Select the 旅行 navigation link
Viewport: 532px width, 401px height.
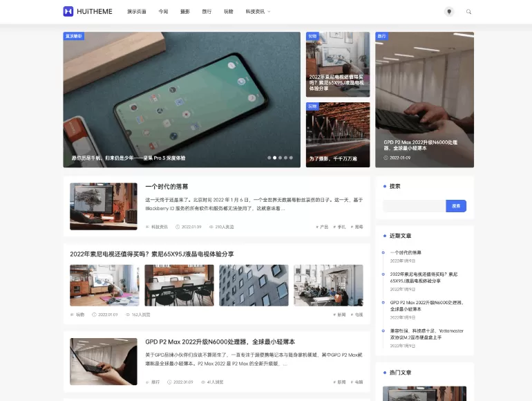[x=207, y=12]
